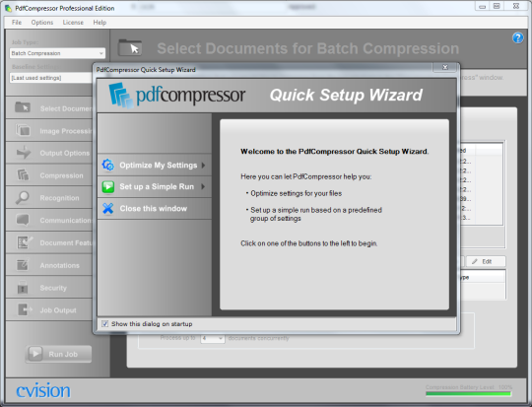Click the green Set up a Simple Run icon
The image size is (532, 407).
[108, 186]
